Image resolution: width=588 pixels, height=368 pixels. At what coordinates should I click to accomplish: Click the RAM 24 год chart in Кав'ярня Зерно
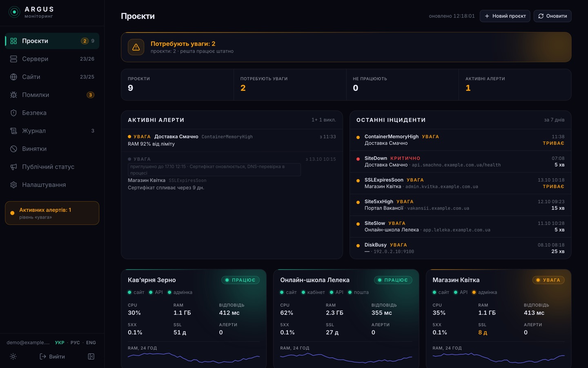(194, 357)
